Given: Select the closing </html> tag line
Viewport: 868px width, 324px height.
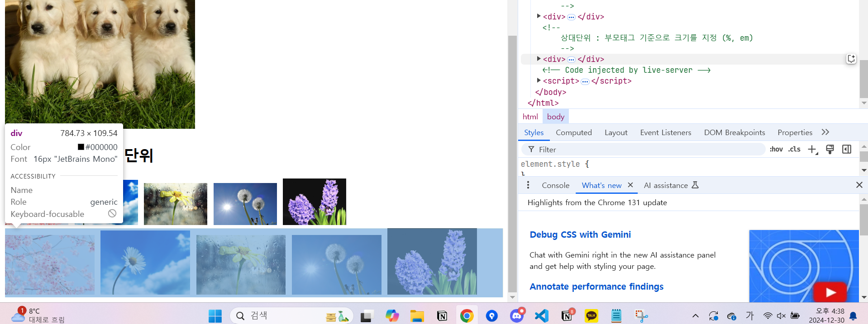Looking at the screenshot, I should coord(543,103).
